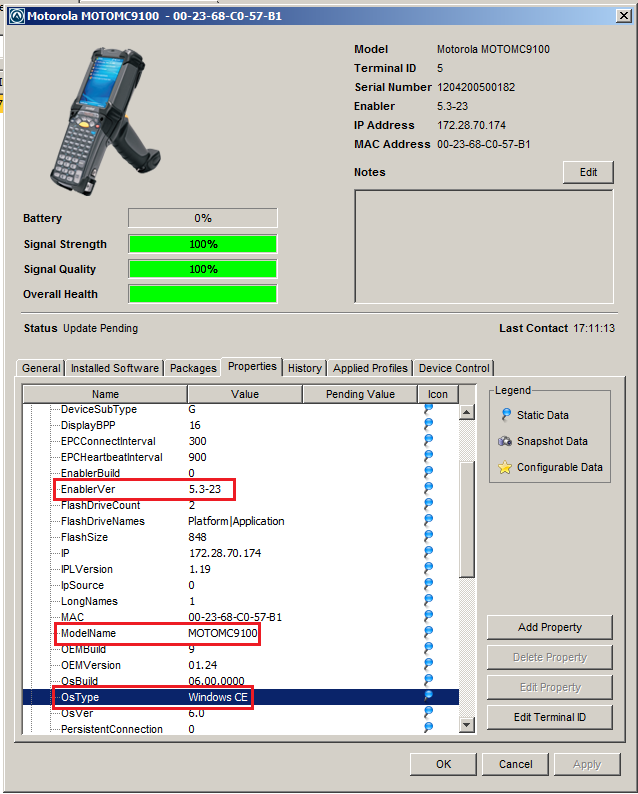Click the static data icon in LongNames row

click(x=428, y=601)
